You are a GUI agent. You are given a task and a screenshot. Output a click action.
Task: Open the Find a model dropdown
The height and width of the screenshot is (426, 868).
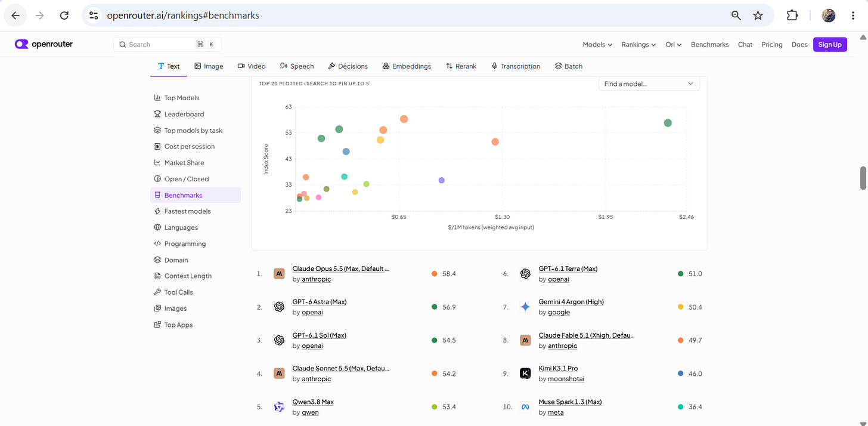(x=649, y=84)
